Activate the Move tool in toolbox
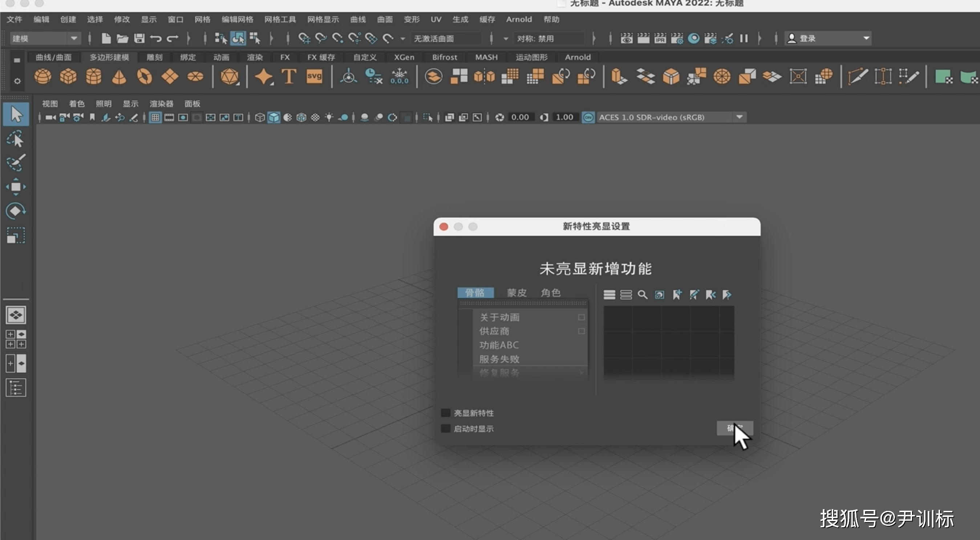 tap(16, 187)
